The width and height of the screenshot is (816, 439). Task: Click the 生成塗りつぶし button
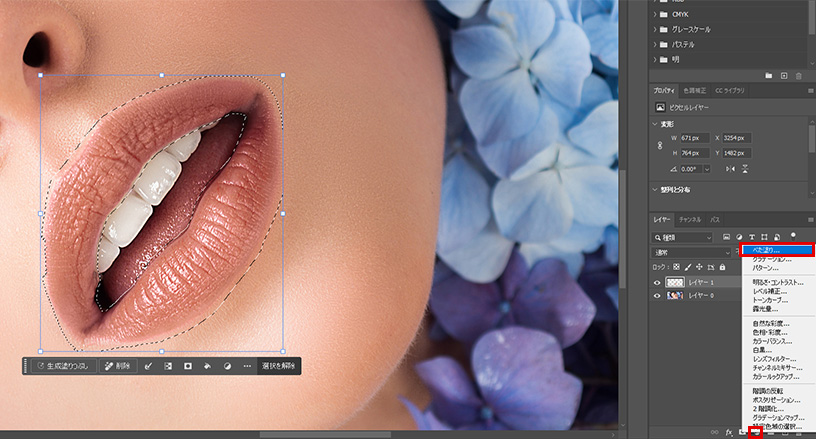click(x=62, y=367)
